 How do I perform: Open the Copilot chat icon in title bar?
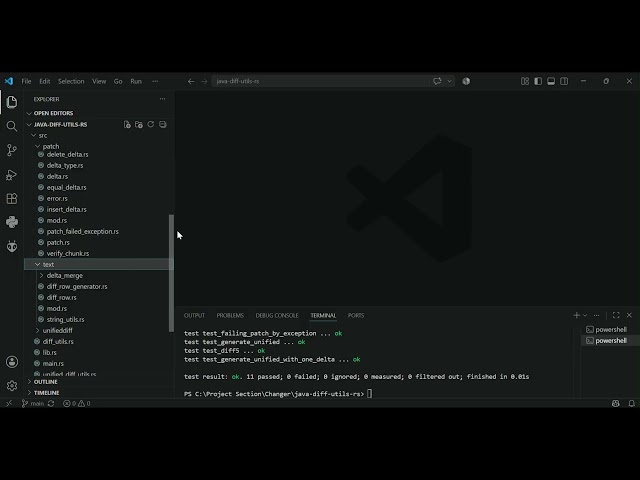coord(437,81)
